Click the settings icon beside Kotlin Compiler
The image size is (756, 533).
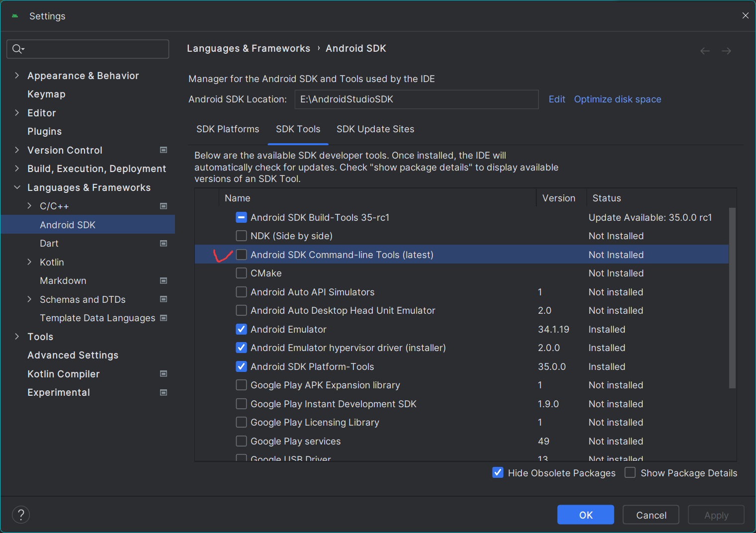pos(163,373)
